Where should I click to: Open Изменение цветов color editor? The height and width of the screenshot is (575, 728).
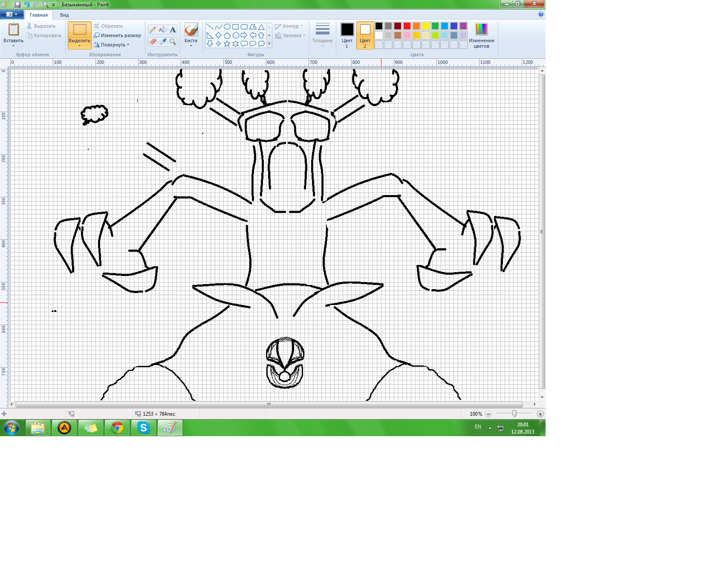[481, 35]
